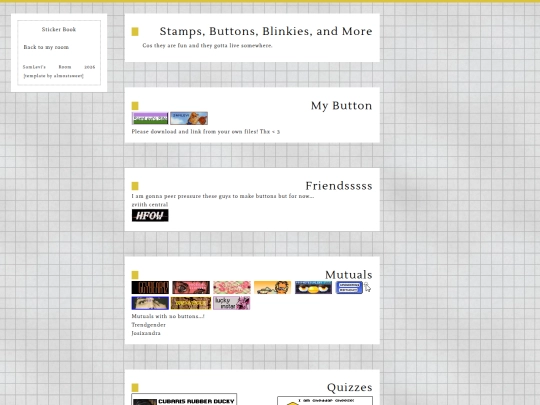The image size is (540, 405).
Task: Visit the blue-bordered eyes photo mutual button
Action: (150, 303)
